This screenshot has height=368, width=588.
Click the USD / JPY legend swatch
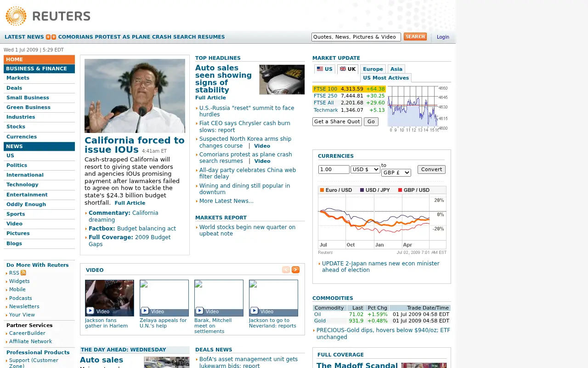[362, 190]
